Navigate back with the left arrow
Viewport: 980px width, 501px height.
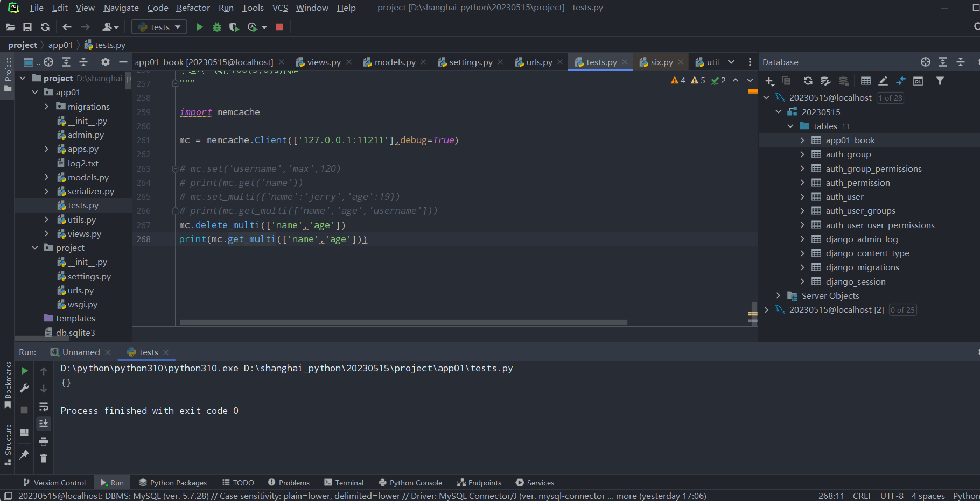coord(67,27)
